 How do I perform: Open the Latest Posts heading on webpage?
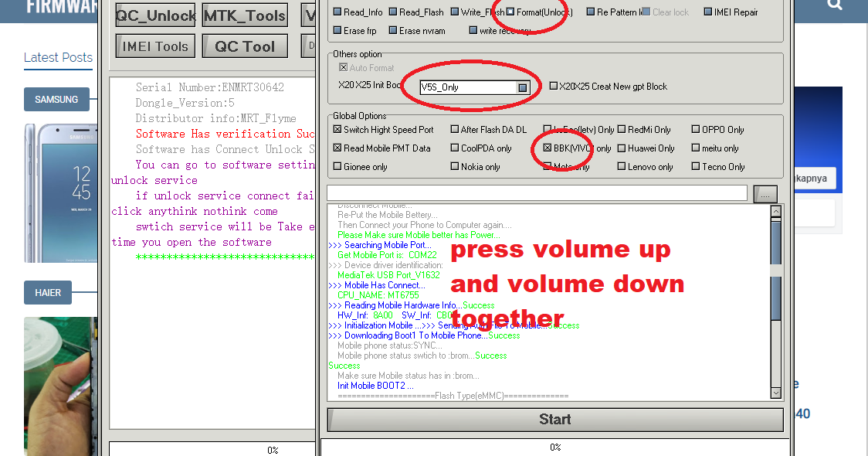58,58
